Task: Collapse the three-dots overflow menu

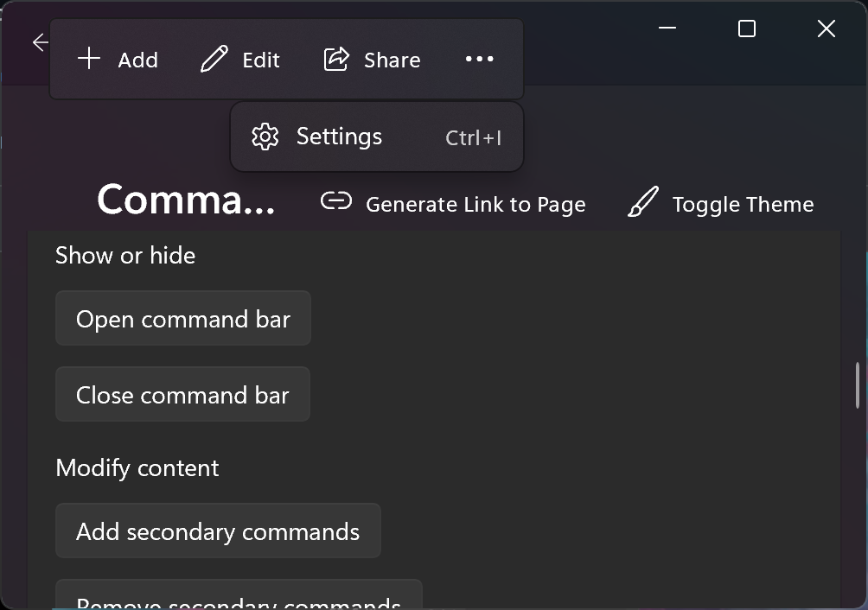Action: (480, 59)
